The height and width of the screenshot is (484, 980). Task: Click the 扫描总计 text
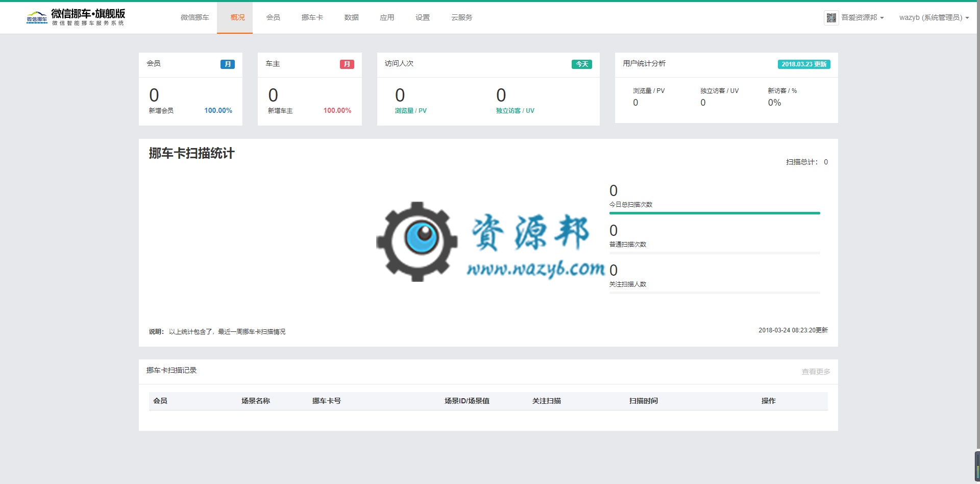point(807,162)
